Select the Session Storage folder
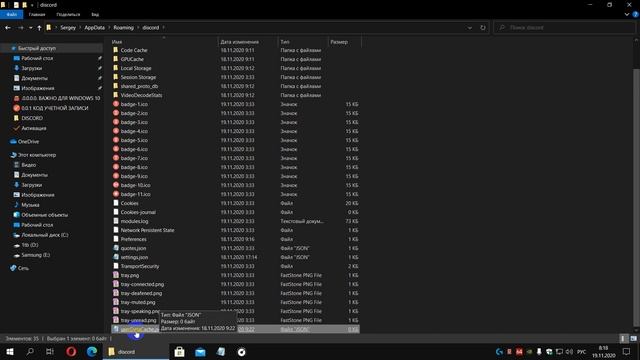Screen dimensions: 640x360 point(138,77)
